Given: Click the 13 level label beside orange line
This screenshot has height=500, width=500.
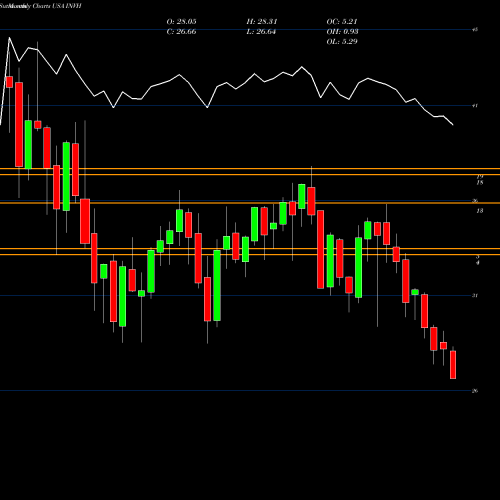Looking at the screenshot, I should pos(480,211).
